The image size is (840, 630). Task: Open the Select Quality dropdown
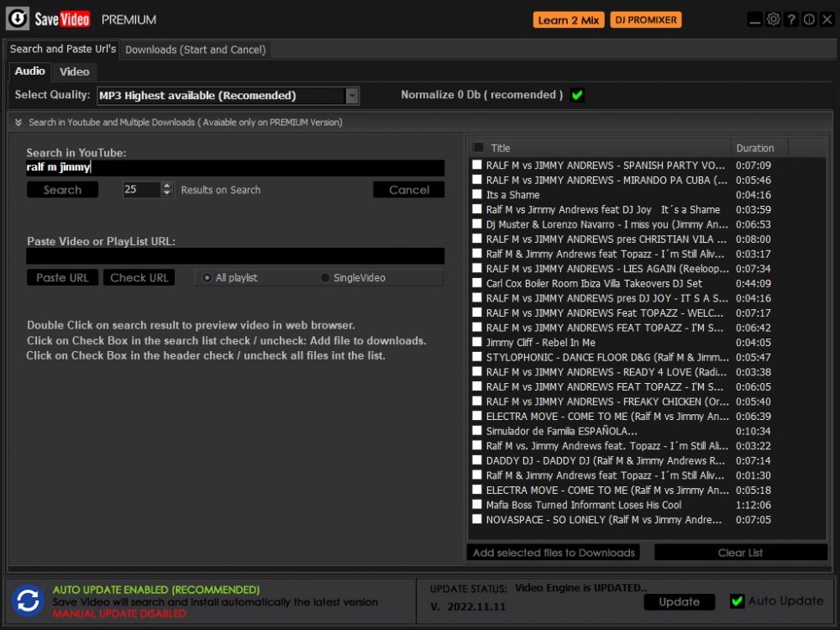[x=352, y=96]
